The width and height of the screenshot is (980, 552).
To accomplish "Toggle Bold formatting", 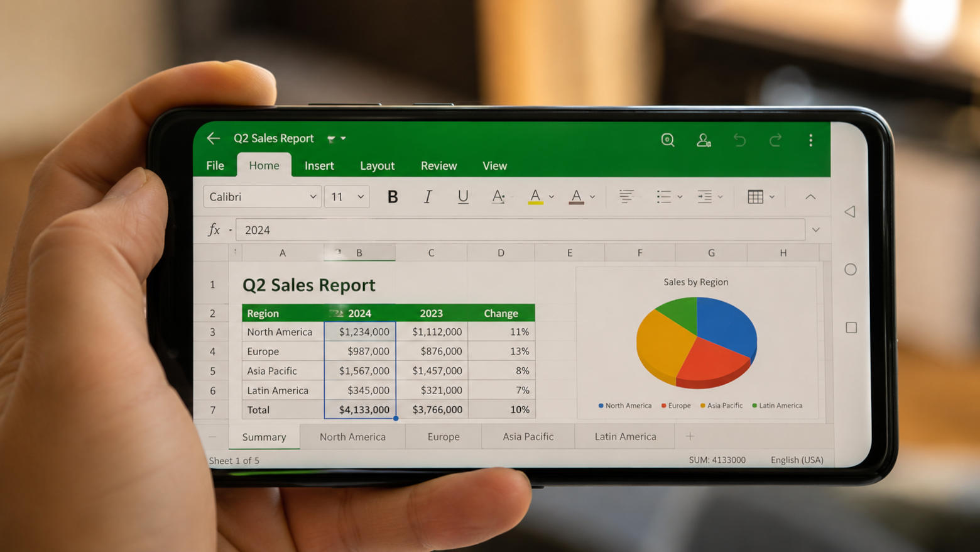I will click(393, 197).
